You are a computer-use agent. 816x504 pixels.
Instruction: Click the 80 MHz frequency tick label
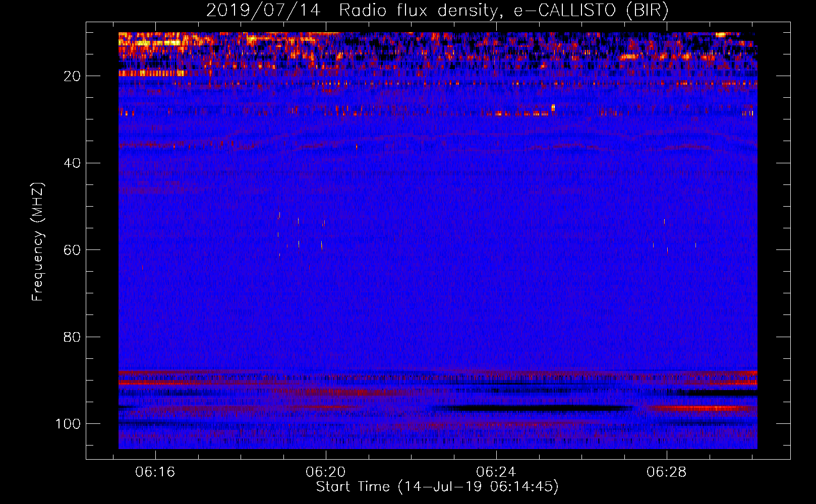pyautogui.click(x=72, y=337)
